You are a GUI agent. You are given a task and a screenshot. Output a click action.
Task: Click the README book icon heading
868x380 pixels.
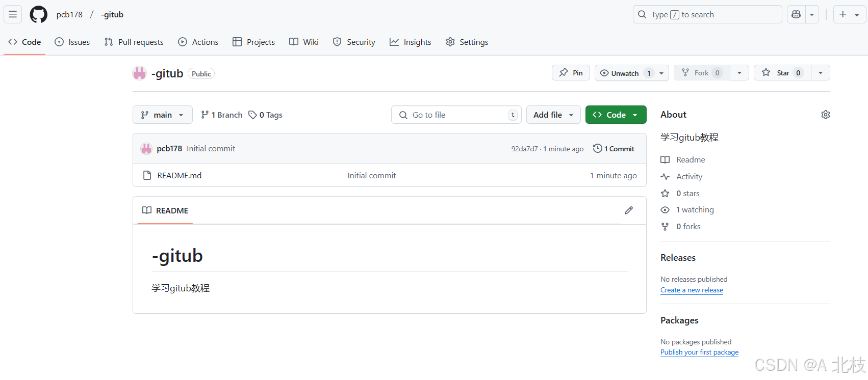[147, 210]
